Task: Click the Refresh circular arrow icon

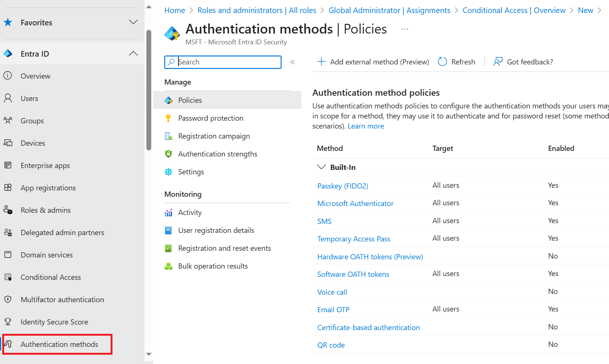Action: [x=443, y=61]
